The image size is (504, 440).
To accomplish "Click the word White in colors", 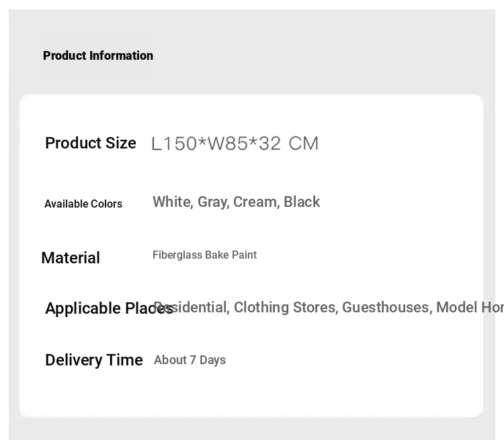I will [173, 202].
